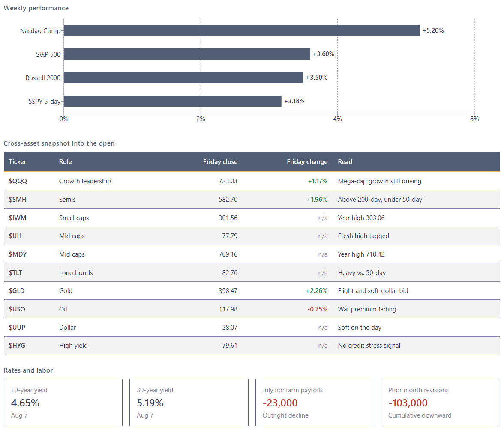Click the 'Weekly performance' heading
This screenshot has width=504, height=430.
coord(36,8)
